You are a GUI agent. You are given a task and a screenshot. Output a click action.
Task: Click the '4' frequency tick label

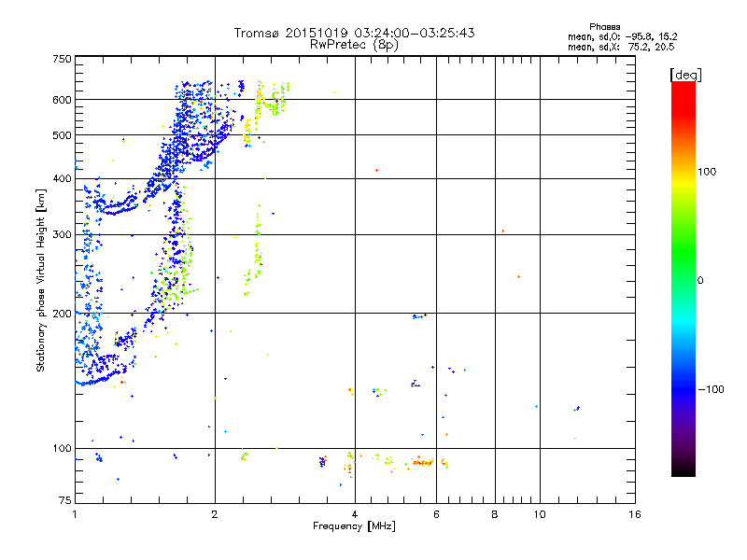coord(355,514)
